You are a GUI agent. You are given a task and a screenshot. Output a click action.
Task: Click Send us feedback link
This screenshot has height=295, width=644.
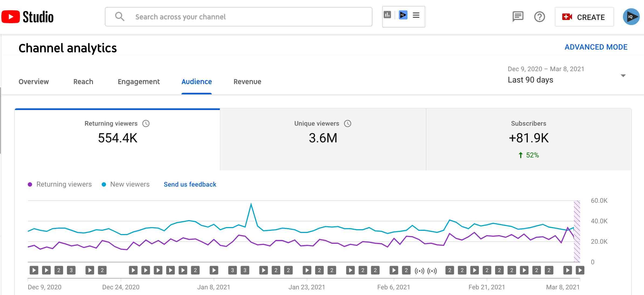[x=190, y=184]
